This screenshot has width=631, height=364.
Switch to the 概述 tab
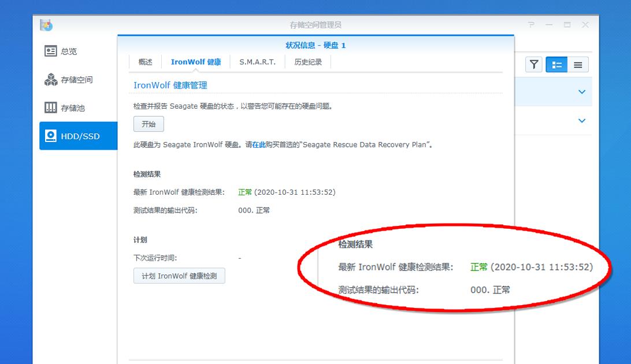[x=145, y=61]
